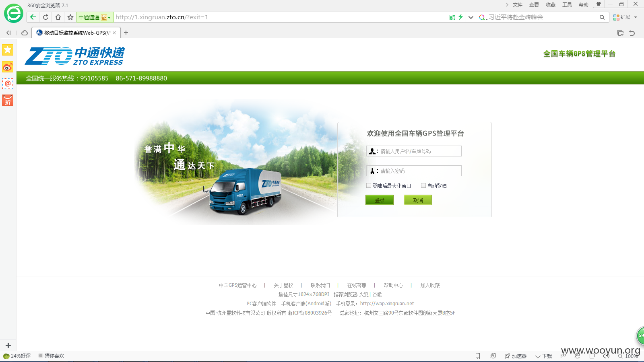Expand the address bar history dropdown arrow
Screen dimensions: 644x362
(471, 17)
